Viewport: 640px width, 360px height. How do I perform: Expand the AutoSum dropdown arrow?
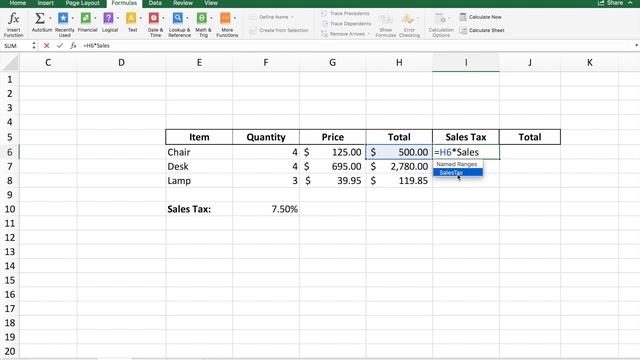(x=50, y=18)
